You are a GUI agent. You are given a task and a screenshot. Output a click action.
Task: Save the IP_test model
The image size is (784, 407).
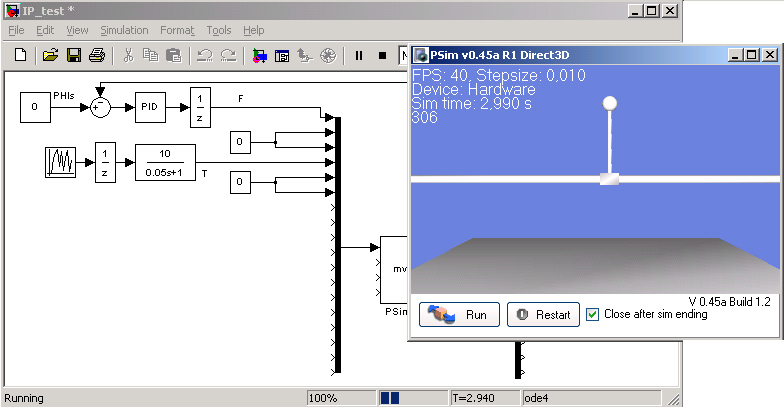(73, 56)
